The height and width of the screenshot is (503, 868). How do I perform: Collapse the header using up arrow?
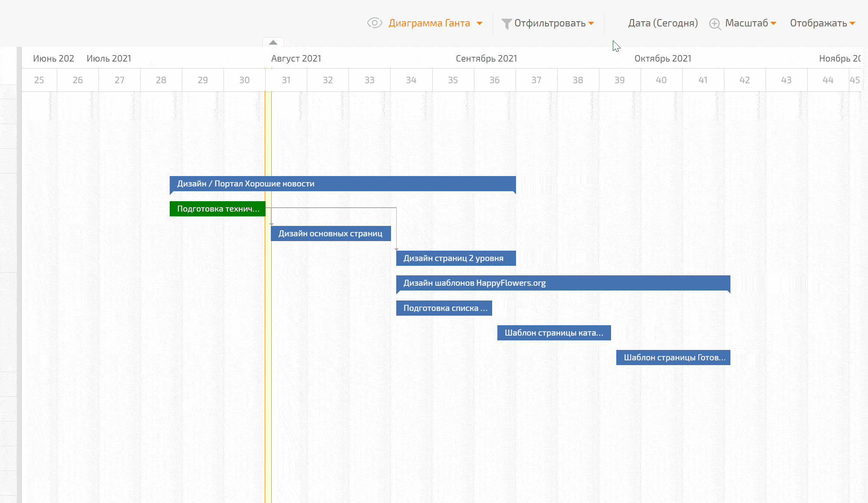pyautogui.click(x=273, y=42)
